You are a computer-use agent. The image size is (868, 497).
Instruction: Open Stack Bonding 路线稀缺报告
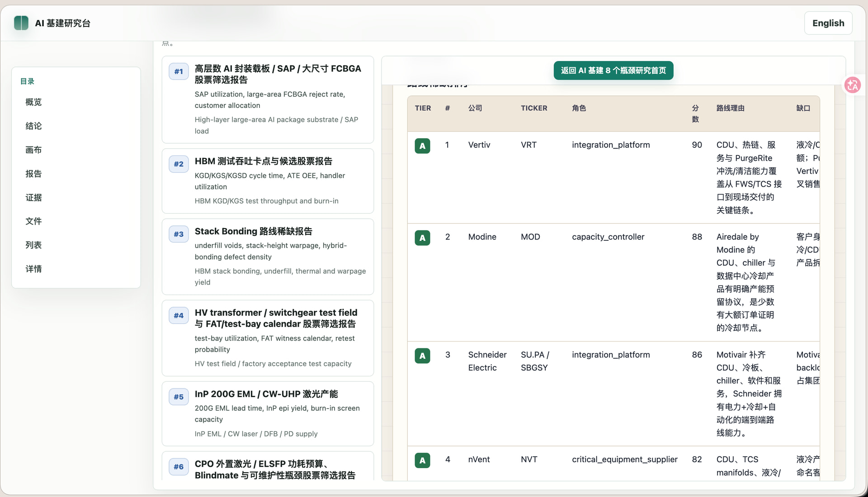pos(254,231)
